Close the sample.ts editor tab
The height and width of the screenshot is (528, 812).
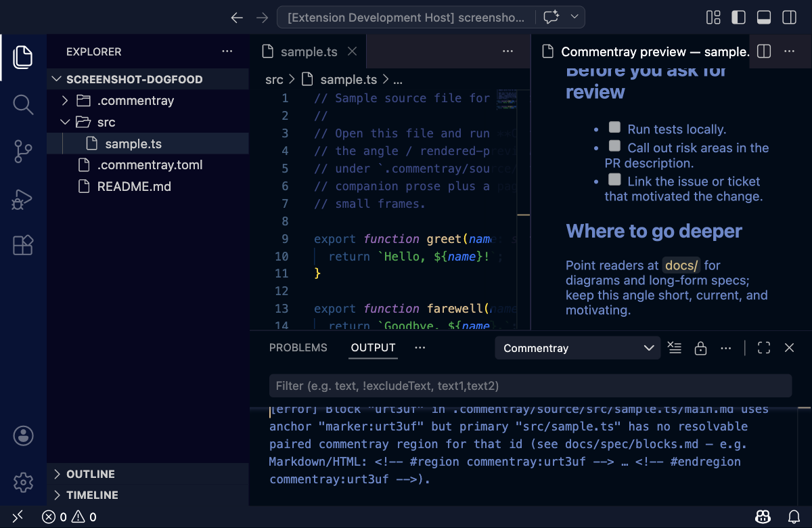point(352,51)
